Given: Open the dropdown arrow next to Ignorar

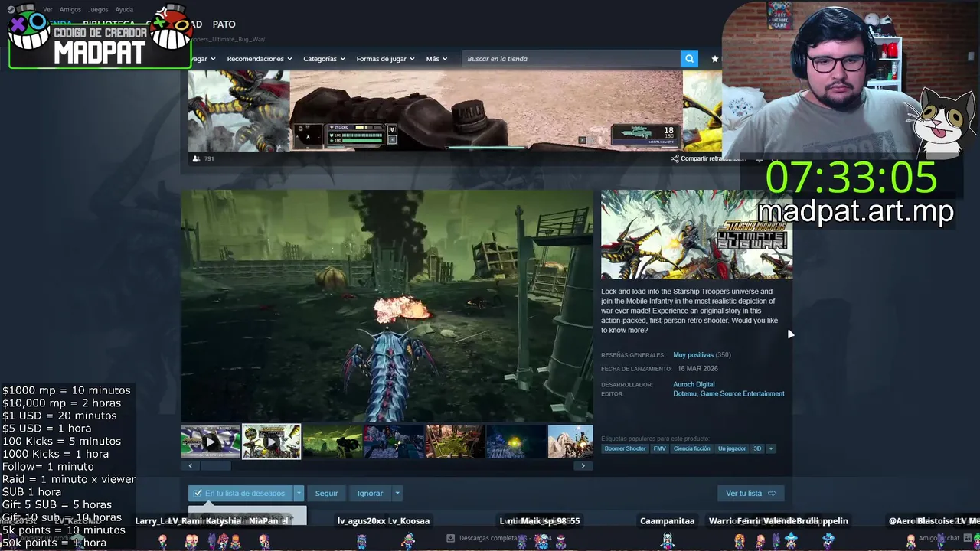Looking at the screenshot, I should click(x=397, y=494).
